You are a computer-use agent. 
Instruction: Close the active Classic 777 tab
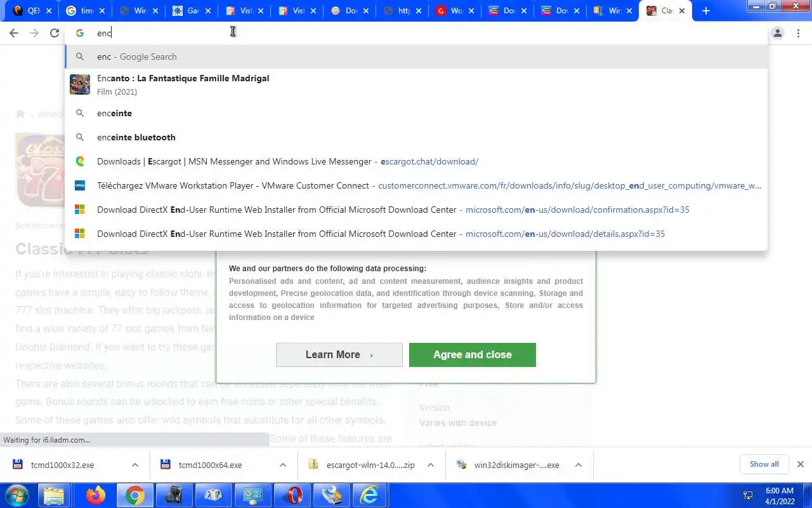click(x=682, y=11)
